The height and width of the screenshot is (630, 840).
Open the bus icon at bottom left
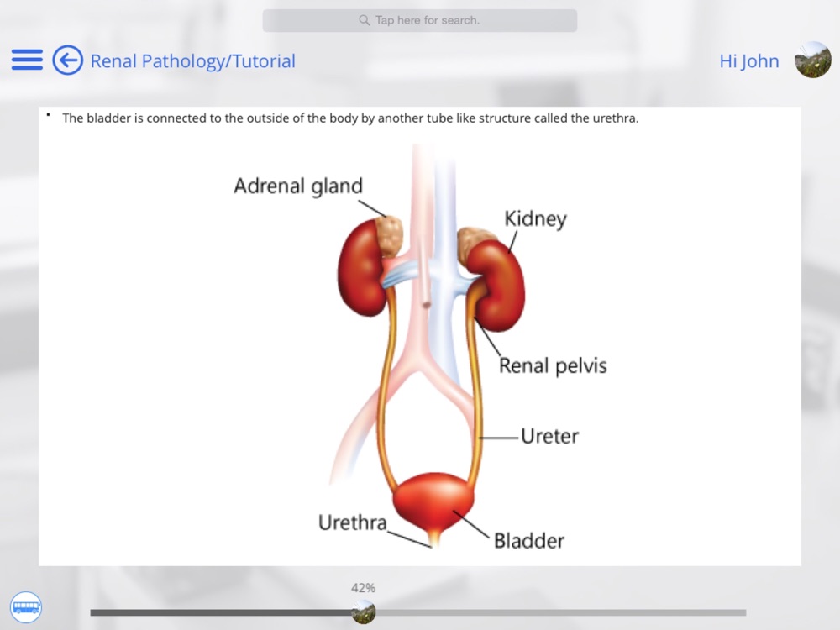pos(26,607)
